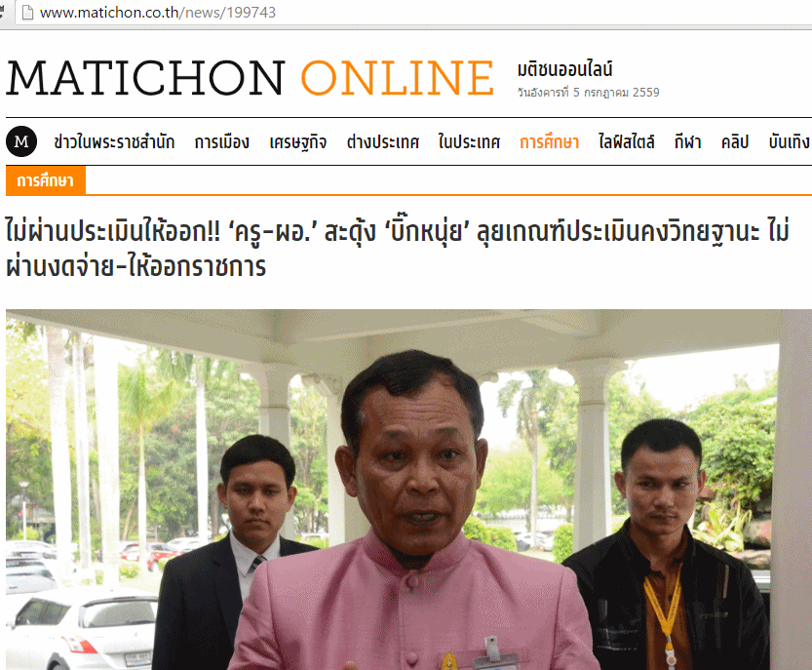Click the date text วันอังคารที่ 5 กรกฎาคม 2559
The height and width of the screenshot is (670, 812).
click(589, 93)
